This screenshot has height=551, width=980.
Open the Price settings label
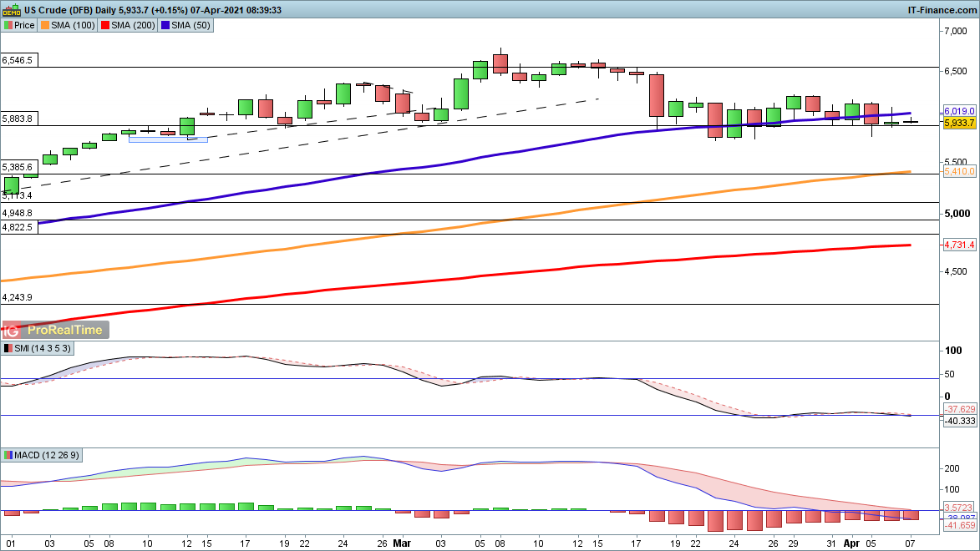coord(24,25)
